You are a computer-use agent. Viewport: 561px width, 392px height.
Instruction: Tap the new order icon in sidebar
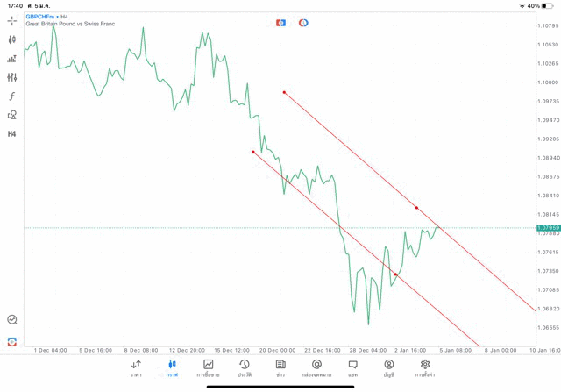click(x=12, y=341)
